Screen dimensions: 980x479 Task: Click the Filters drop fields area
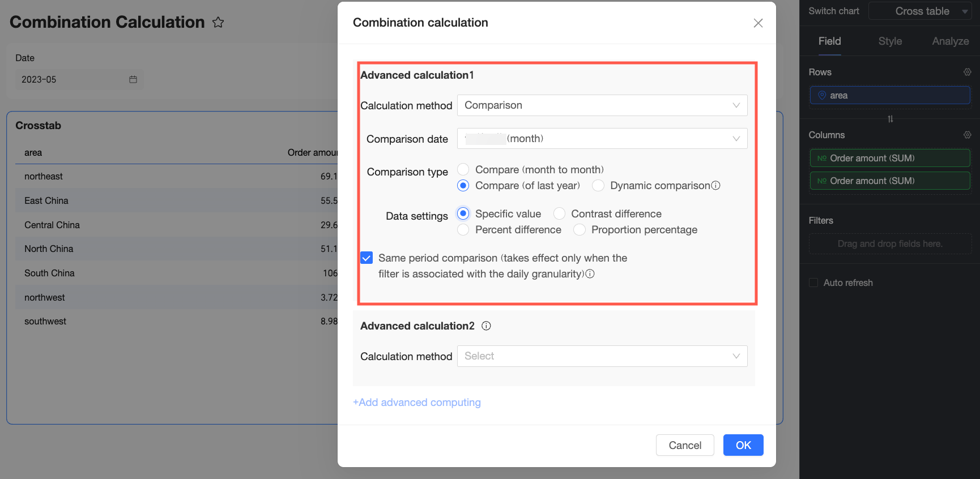(890, 243)
